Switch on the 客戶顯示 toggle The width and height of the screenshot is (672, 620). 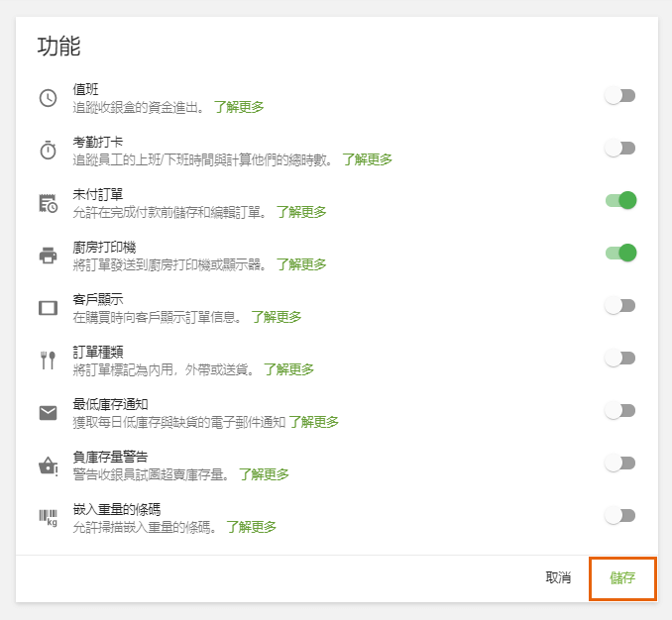pyautogui.click(x=620, y=306)
